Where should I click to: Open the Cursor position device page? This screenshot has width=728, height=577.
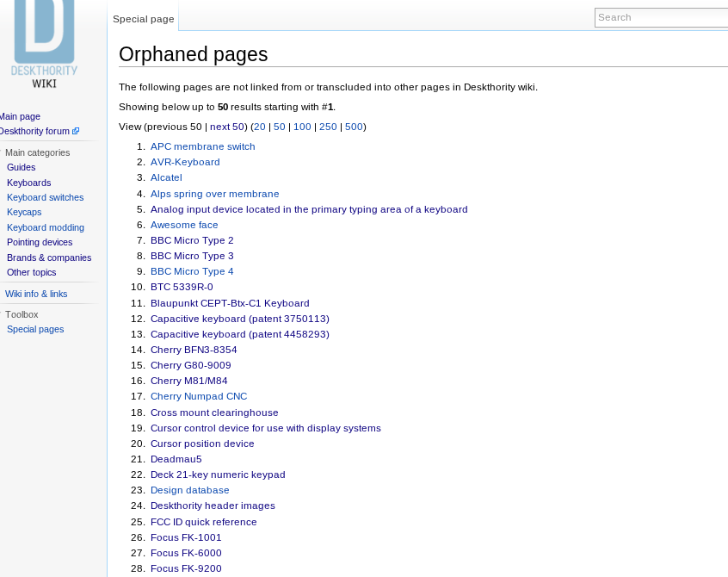202,444
